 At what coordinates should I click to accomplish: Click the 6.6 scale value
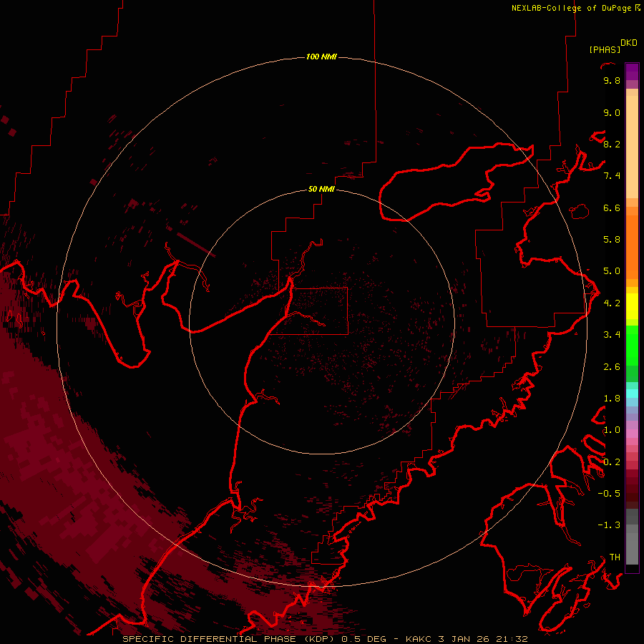(612, 208)
